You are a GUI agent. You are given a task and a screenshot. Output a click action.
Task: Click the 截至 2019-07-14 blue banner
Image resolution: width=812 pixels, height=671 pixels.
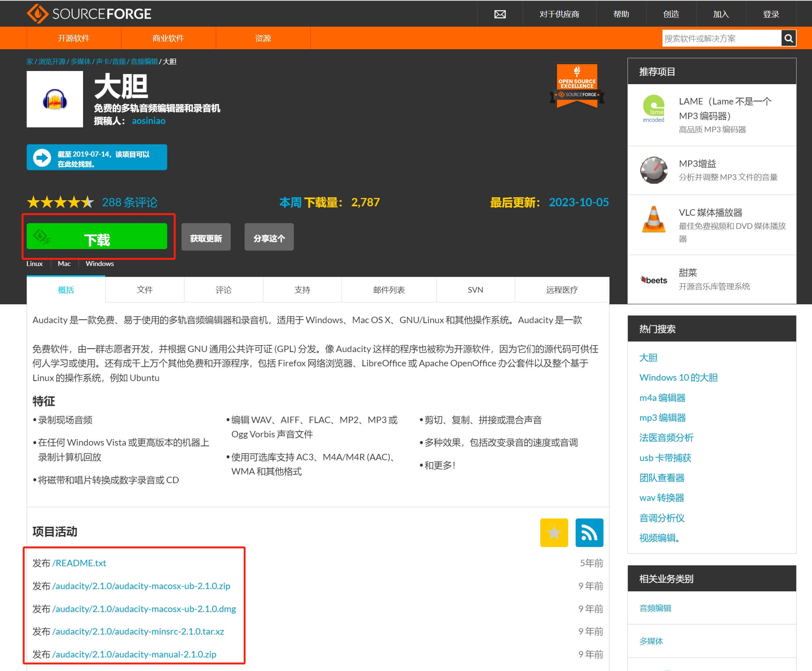pyautogui.click(x=97, y=157)
